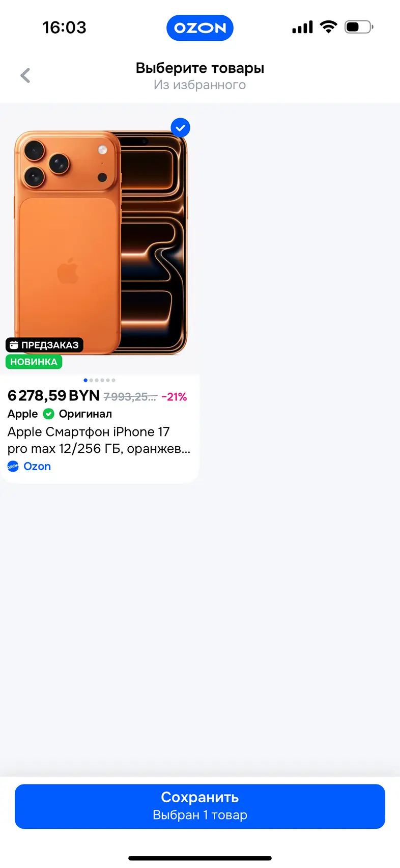The image size is (400, 868).
Task: Click the Сохранить button
Action: pyautogui.click(x=200, y=806)
